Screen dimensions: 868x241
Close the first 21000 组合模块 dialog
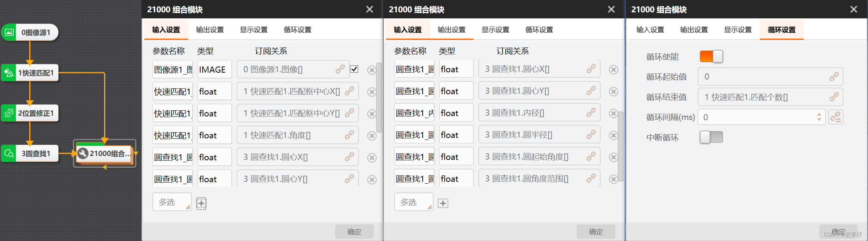point(370,9)
